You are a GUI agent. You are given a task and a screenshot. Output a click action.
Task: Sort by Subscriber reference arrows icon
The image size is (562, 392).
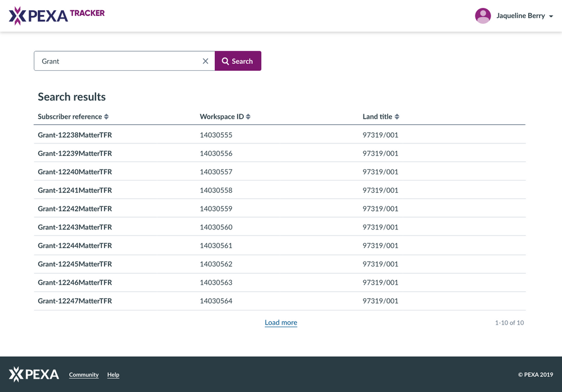tap(106, 117)
